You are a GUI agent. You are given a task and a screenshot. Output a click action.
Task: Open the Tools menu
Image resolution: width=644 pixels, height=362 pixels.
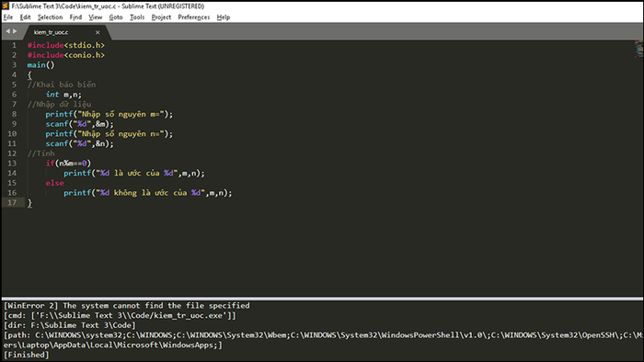[137, 17]
